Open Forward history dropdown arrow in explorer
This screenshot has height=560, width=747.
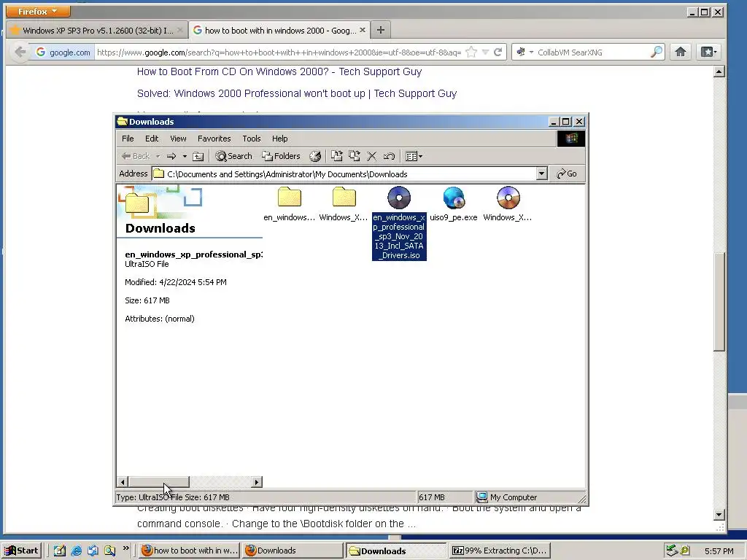tap(185, 156)
